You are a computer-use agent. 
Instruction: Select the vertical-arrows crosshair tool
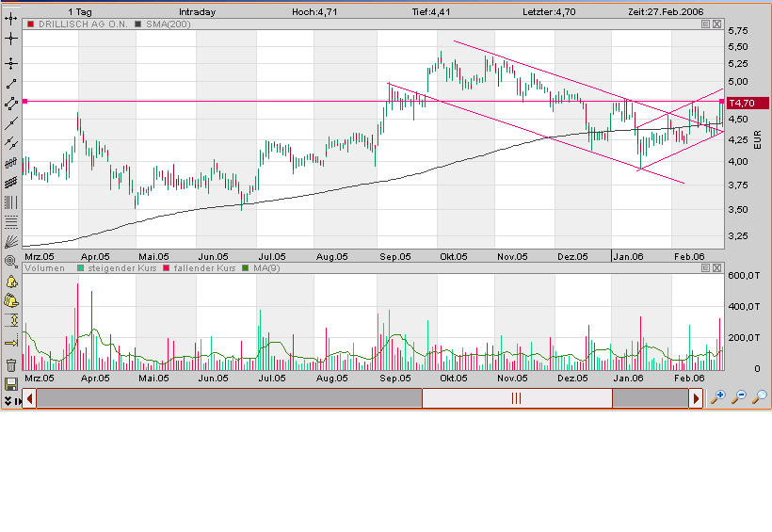pos(11,63)
